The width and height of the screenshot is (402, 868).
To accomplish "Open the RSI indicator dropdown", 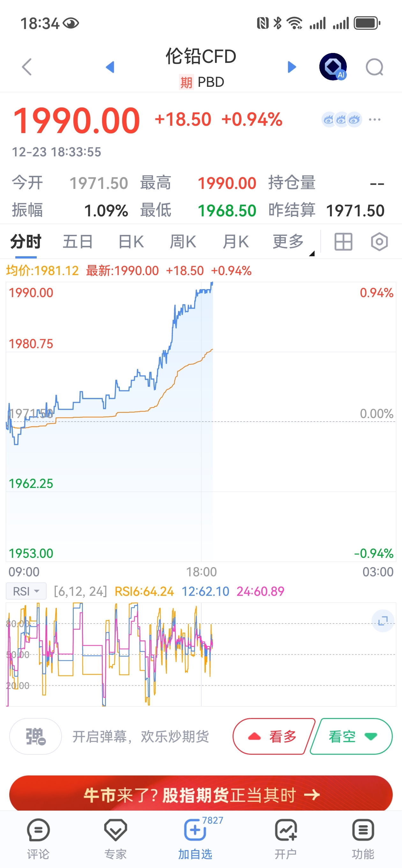I will pos(26,591).
